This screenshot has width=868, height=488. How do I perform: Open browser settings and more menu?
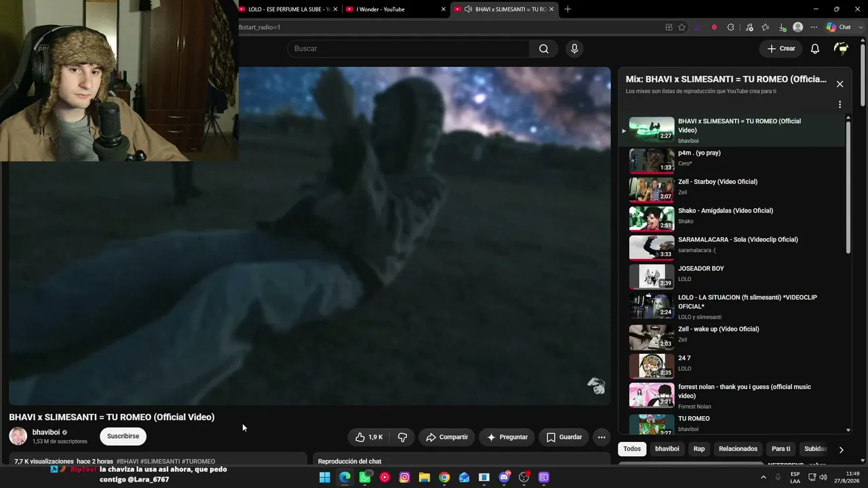pyautogui.click(x=814, y=27)
